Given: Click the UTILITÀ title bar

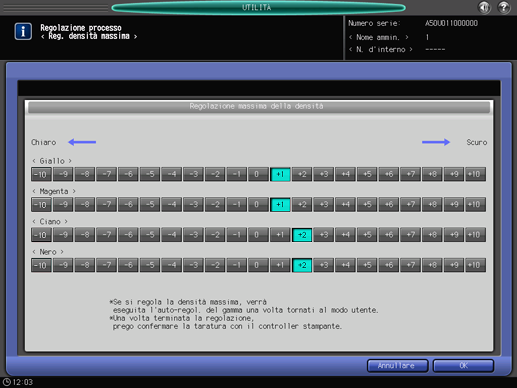Looking at the screenshot, I should point(258,7).
